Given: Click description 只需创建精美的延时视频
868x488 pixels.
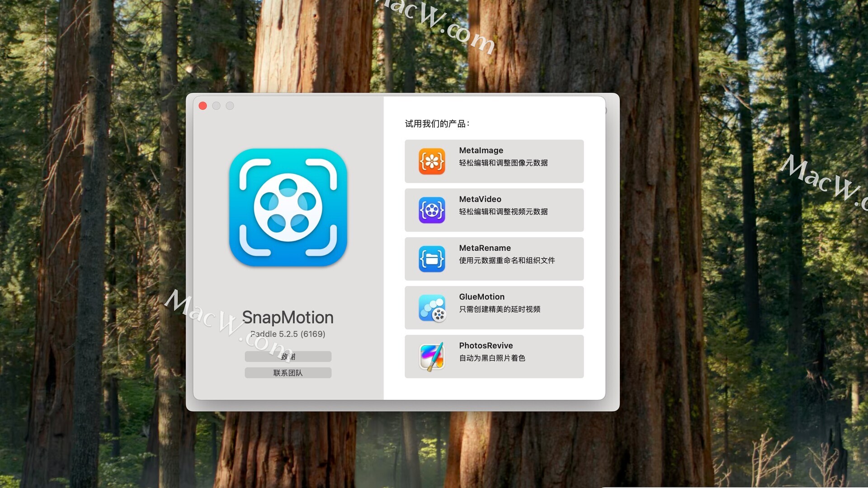Looking at the screenshot, I should coord(500,309).
